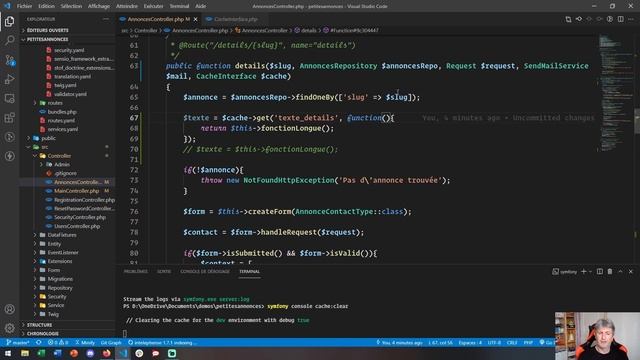Open Excel from the taskbar

click(x=41, y=353)
